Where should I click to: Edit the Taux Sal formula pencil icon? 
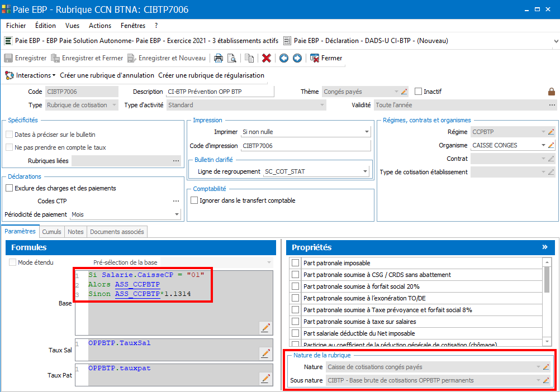tap(265, 353)
